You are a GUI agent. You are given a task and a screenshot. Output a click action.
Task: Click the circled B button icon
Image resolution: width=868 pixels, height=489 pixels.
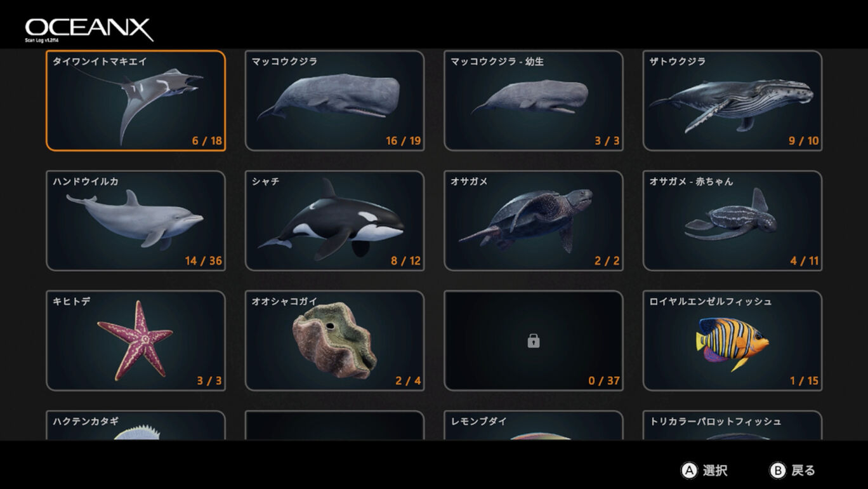pyautogui.click(x=778, y=471)
